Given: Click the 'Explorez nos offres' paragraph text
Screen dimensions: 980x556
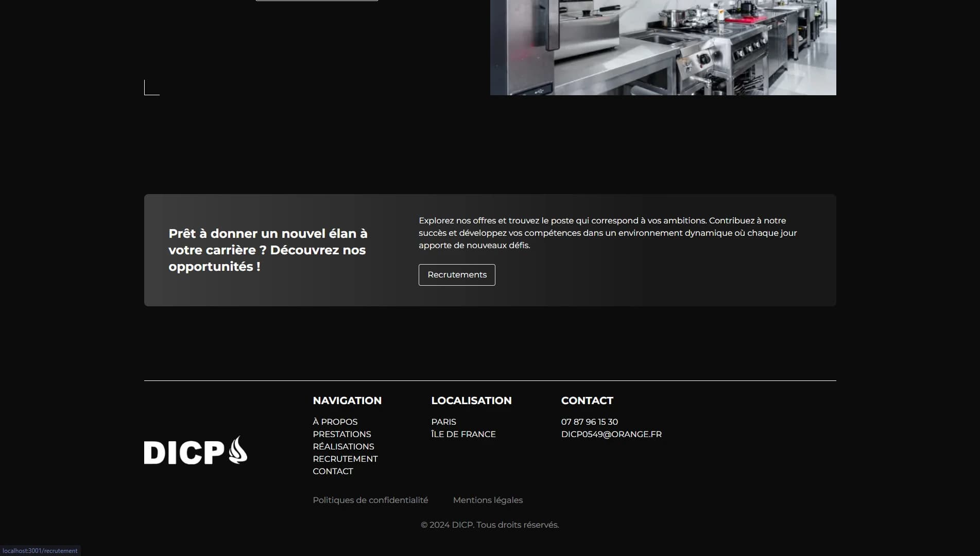Looking at the screenshot, I should [608, 233].
